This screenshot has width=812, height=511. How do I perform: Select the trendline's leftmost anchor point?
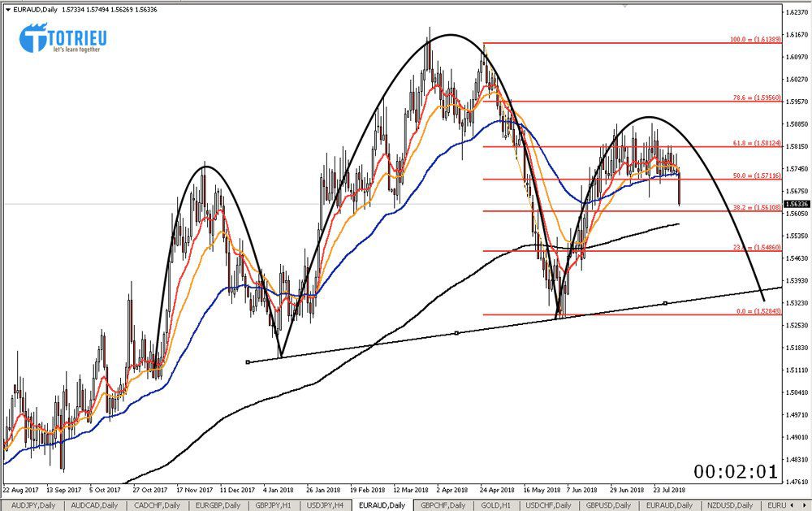247,362
